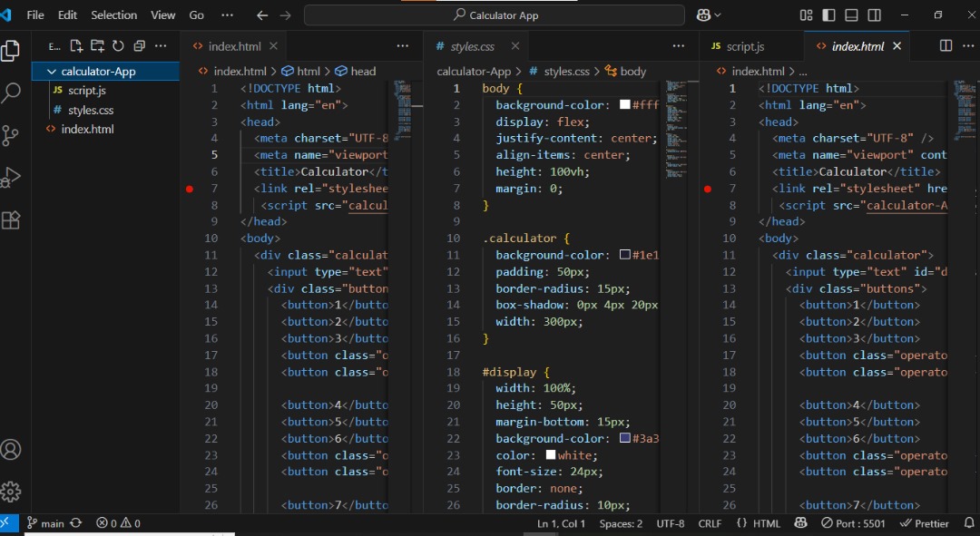Open the Go menu
The image size is (980, 536).
[x=196, y=15]
